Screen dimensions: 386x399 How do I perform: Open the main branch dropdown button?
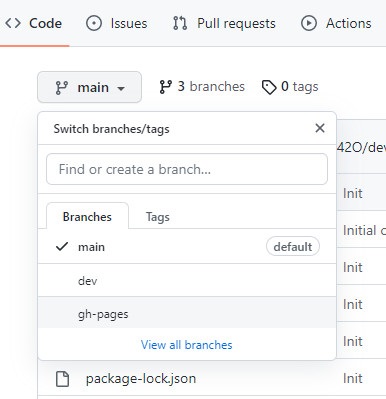coord(89,87)
